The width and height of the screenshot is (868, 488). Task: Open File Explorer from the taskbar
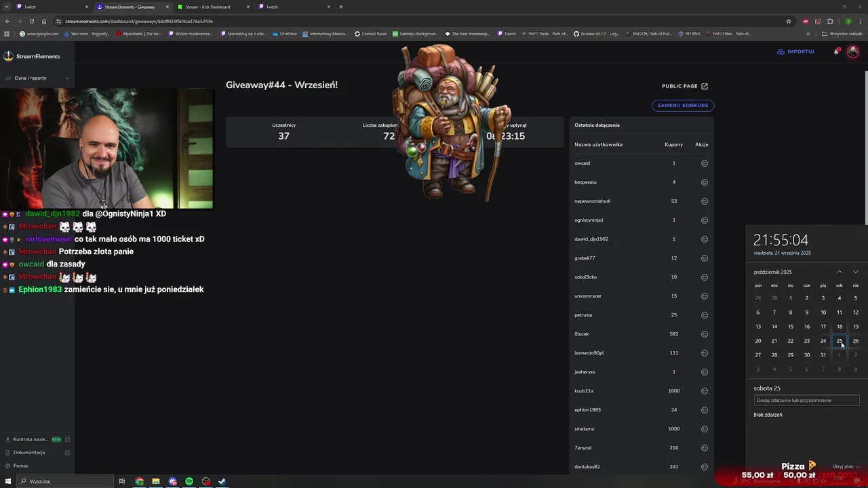[156, 481]
